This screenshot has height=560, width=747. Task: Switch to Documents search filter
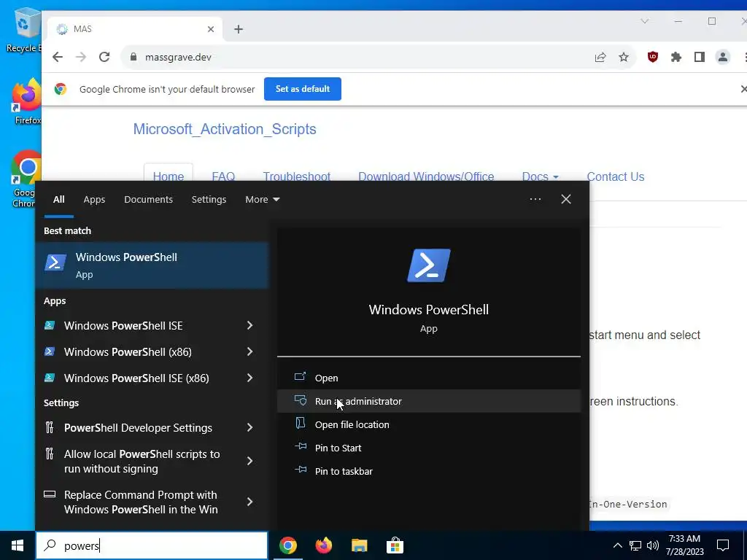pyautogui.click(x=148, y=200)
